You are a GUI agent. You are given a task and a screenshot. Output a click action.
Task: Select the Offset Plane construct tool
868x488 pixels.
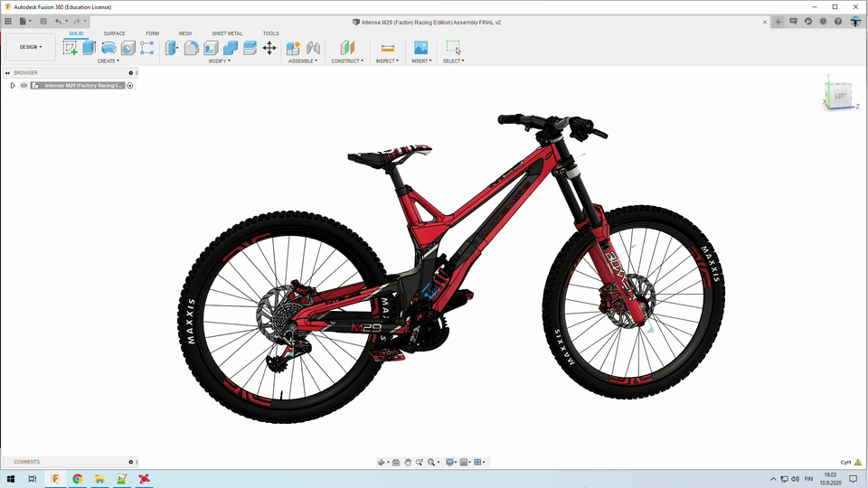pyautogui.click(x=347, y=48)
